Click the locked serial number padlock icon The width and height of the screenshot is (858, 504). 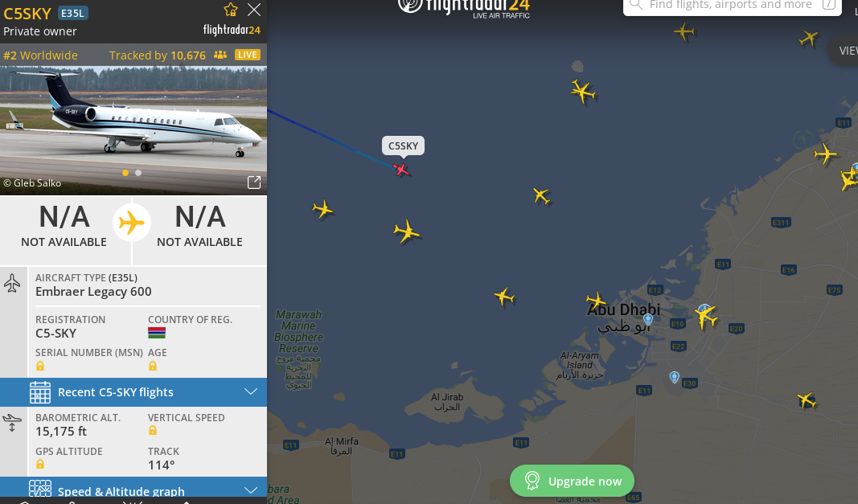click(x=40, y=366)
